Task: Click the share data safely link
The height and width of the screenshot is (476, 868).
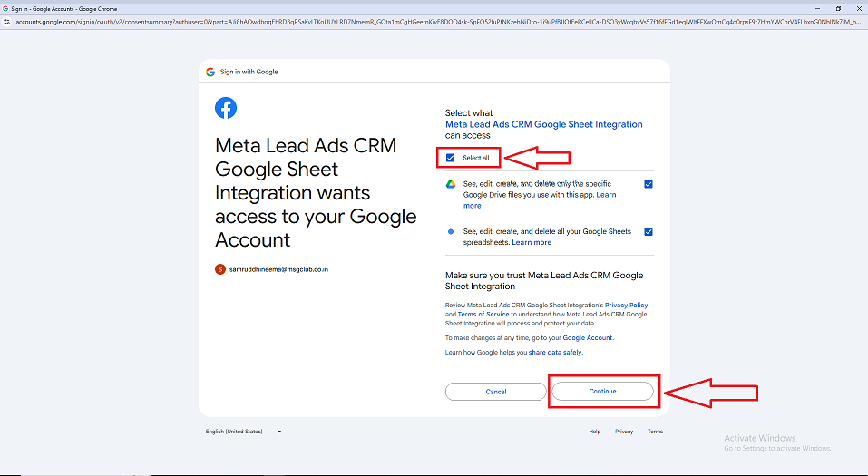Action: coord(555,352)
